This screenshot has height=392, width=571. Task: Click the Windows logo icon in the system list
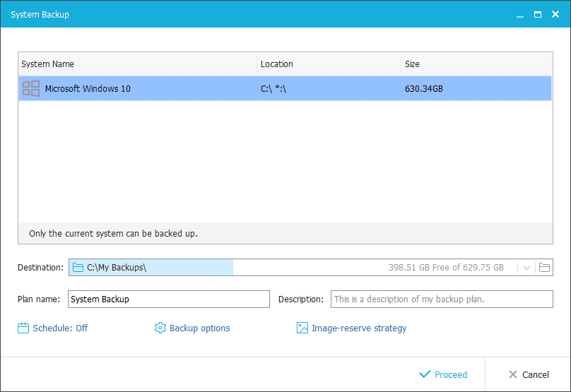pos(31,89)
